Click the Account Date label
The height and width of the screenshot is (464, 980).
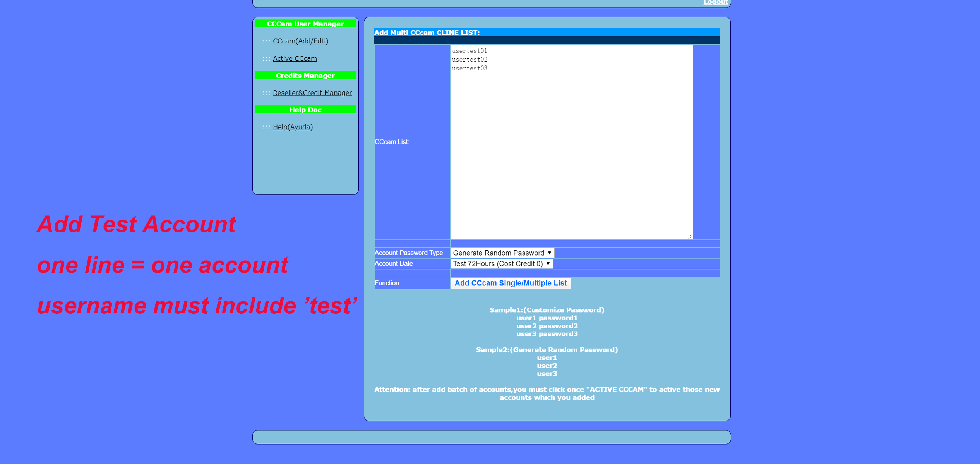[x=394, y=264]
